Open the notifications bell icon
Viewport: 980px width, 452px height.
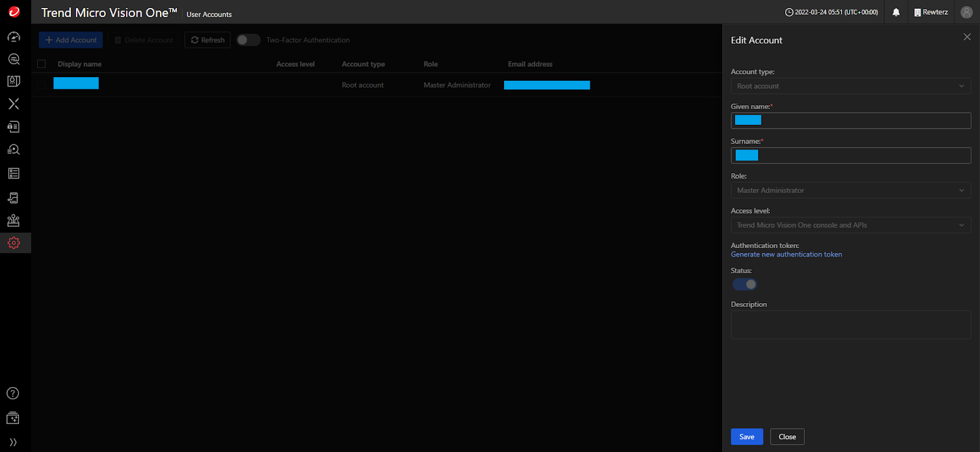point(896,12)
